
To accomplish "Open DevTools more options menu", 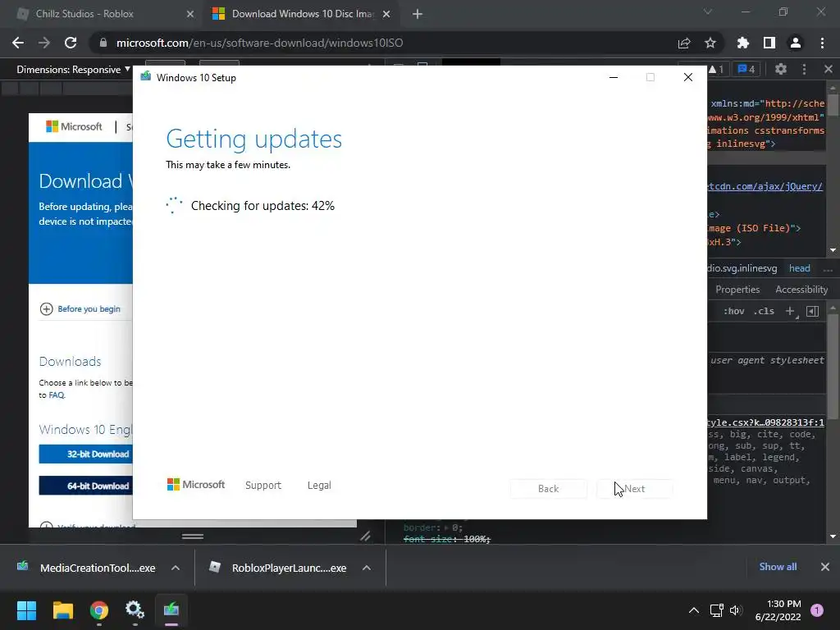I will point(804,69).
